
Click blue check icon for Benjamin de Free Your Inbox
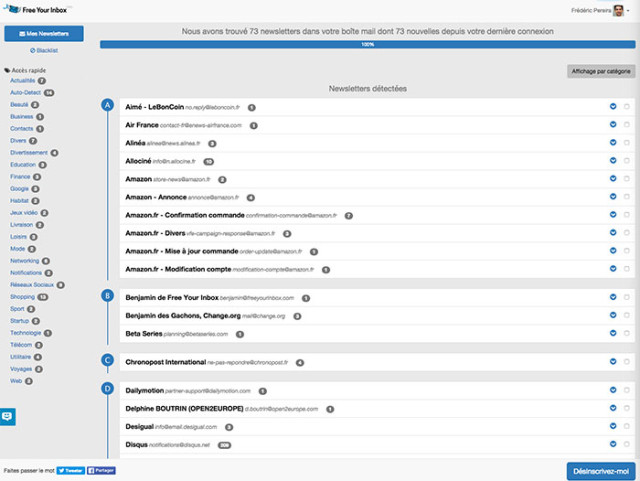click(613, 297)
